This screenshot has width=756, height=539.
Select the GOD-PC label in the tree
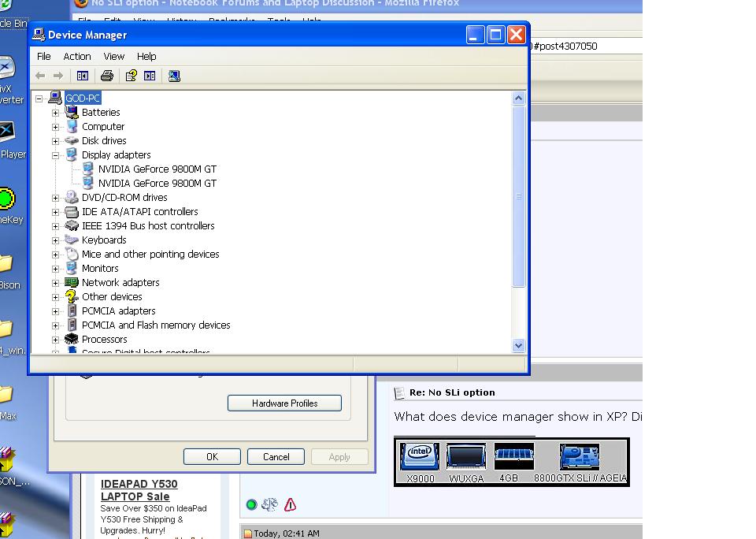83,99
